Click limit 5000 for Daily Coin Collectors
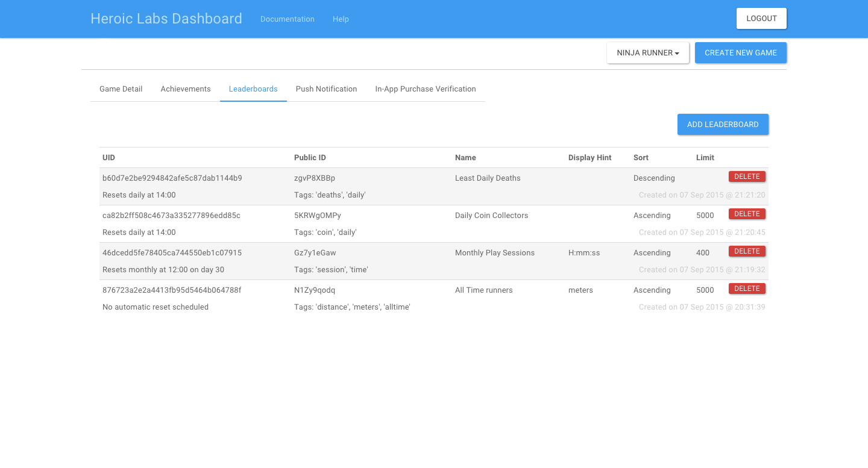Image resolution: width=868 pixels, height=468 pixels. pyautogui.click(x=705, y=216)
